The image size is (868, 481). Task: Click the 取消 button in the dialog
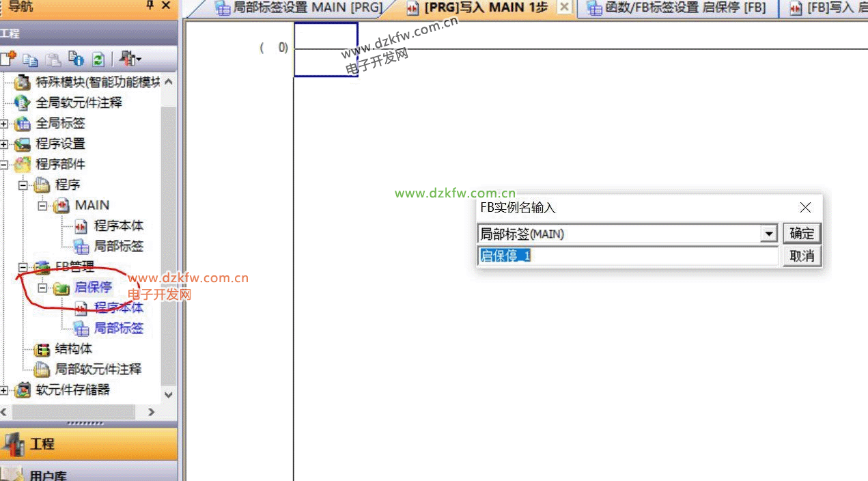[x=802, y=256]
